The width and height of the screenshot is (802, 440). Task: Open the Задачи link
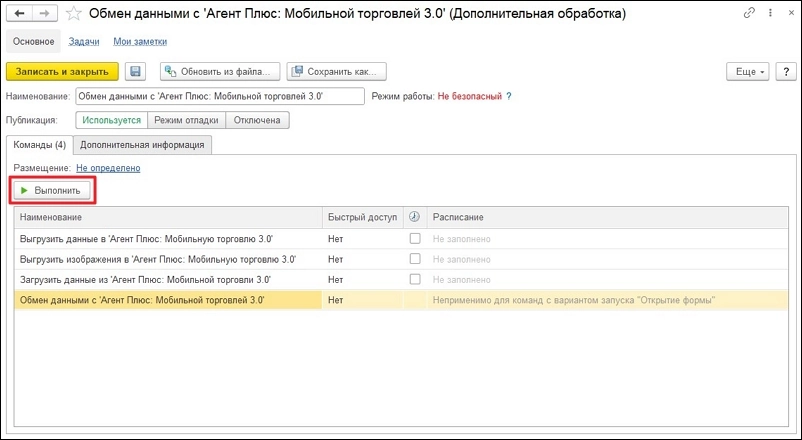pyautogui.click(x=84, y=41)
